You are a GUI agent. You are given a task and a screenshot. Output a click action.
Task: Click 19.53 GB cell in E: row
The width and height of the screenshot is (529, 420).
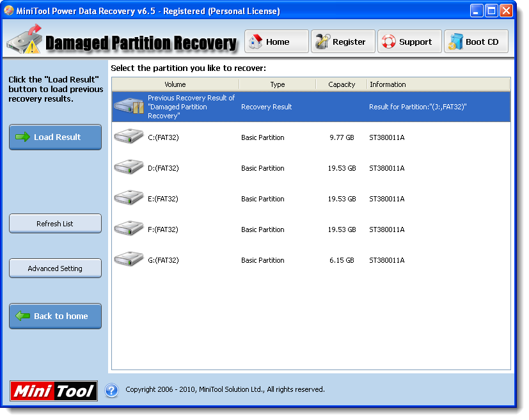342,199
